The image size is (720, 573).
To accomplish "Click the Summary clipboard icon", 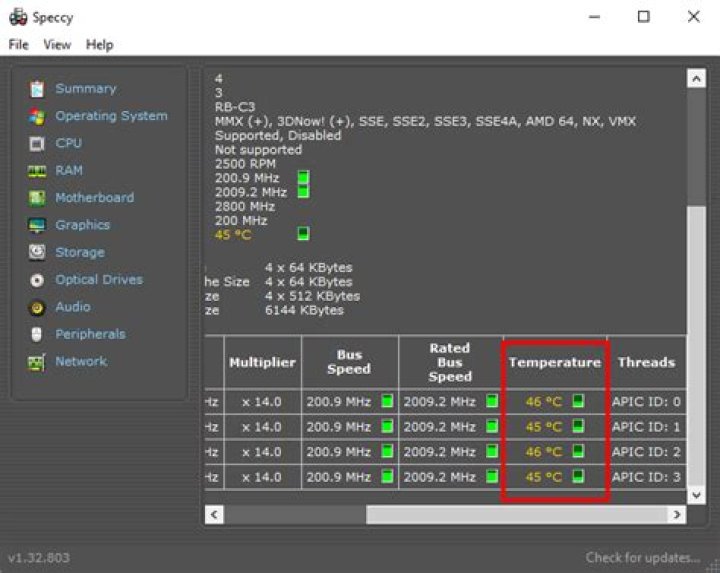I will [37, 89].
